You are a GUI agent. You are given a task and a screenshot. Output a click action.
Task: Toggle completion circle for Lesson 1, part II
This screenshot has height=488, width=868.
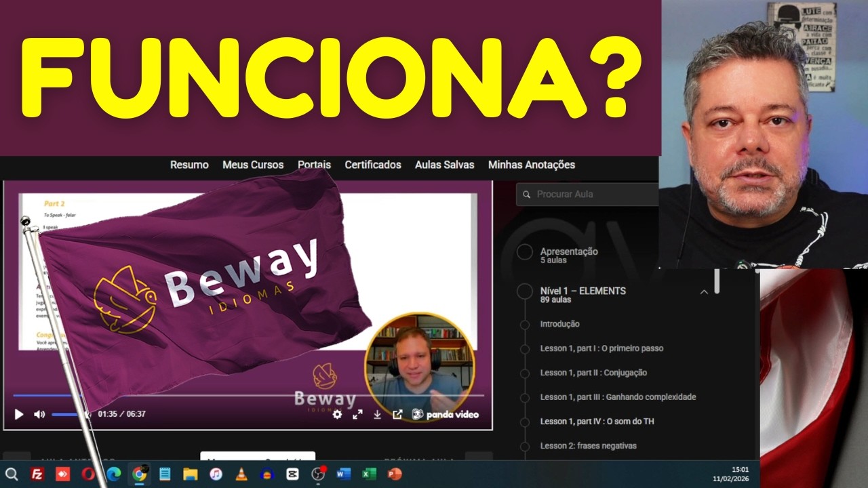point(525,373)
